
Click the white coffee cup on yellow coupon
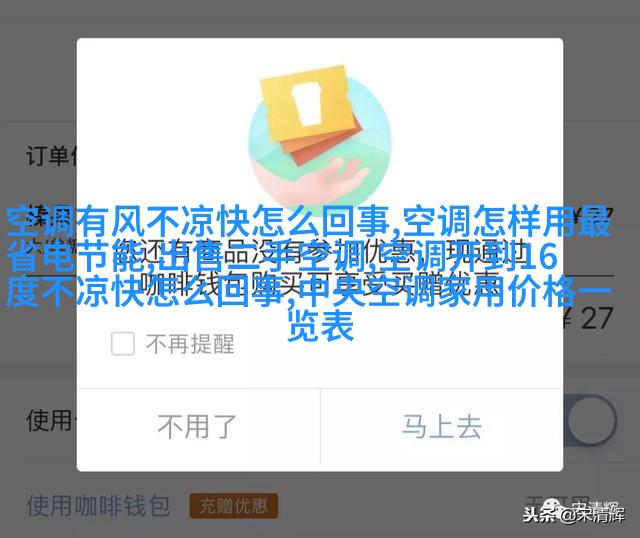(308, 104)
